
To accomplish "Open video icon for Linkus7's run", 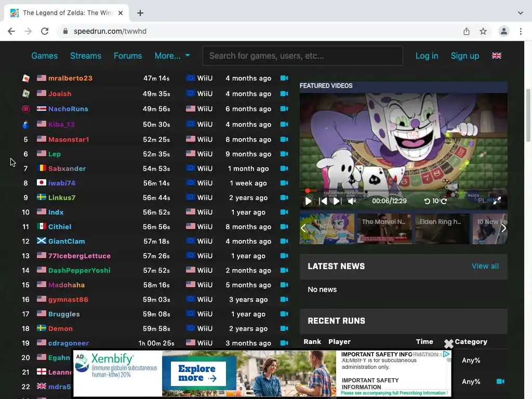I will point(284,197).
